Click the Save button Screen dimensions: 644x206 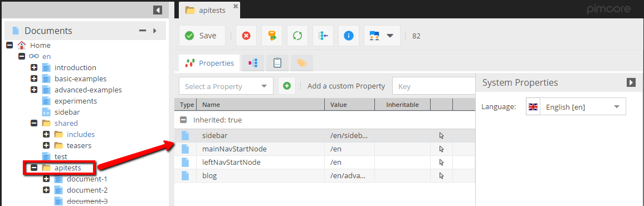click(x=202, y=36)
